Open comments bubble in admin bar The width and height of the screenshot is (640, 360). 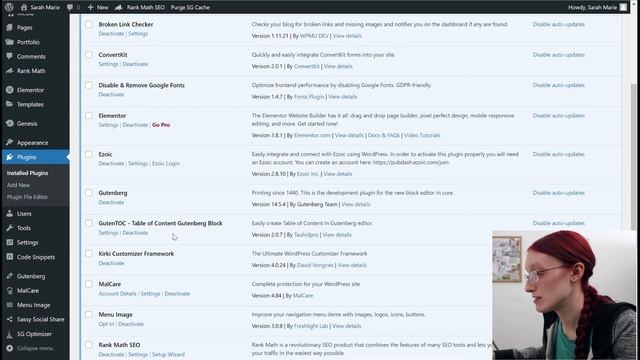point(70,7)
